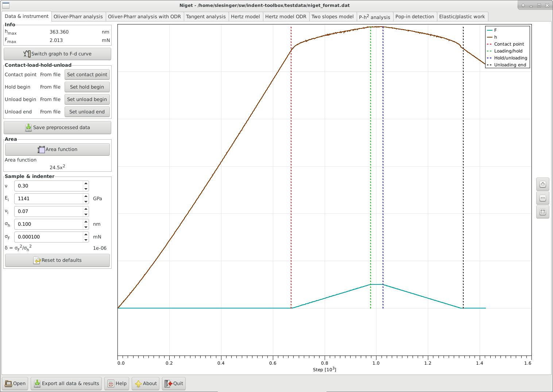Image resolution: width=553 pixels, height=392 pixels.
Task: Increase νi value with up arrow
Action: pyautogui.click(x=86, y=209)
